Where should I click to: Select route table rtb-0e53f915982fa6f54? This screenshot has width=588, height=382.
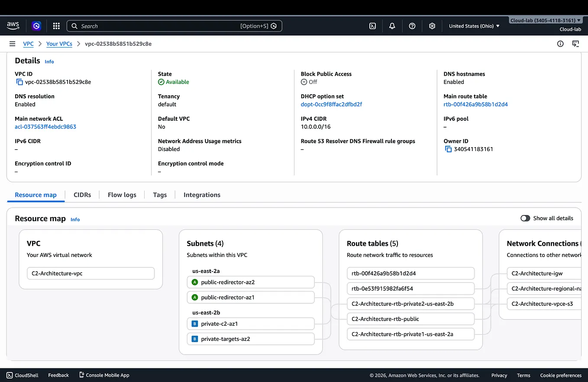(410, 289)
